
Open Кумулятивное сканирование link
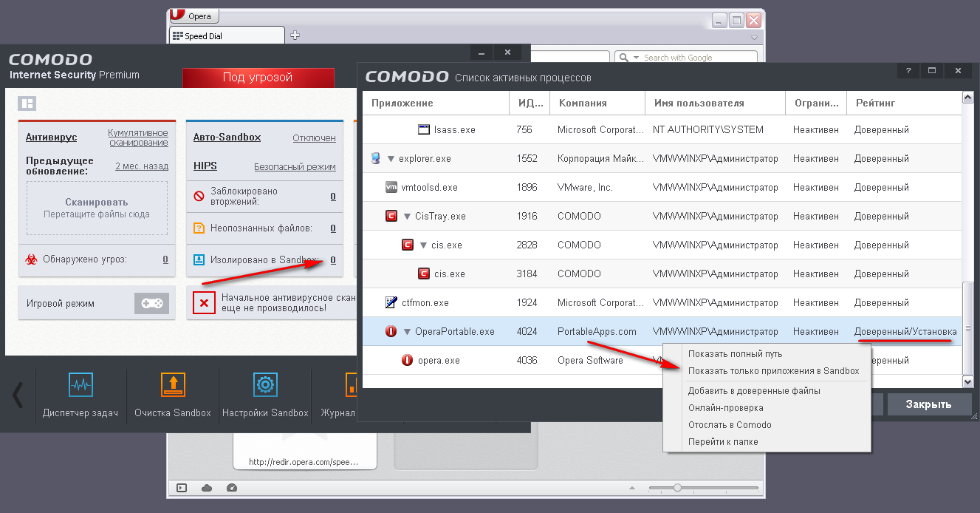(x=138, y=137)
